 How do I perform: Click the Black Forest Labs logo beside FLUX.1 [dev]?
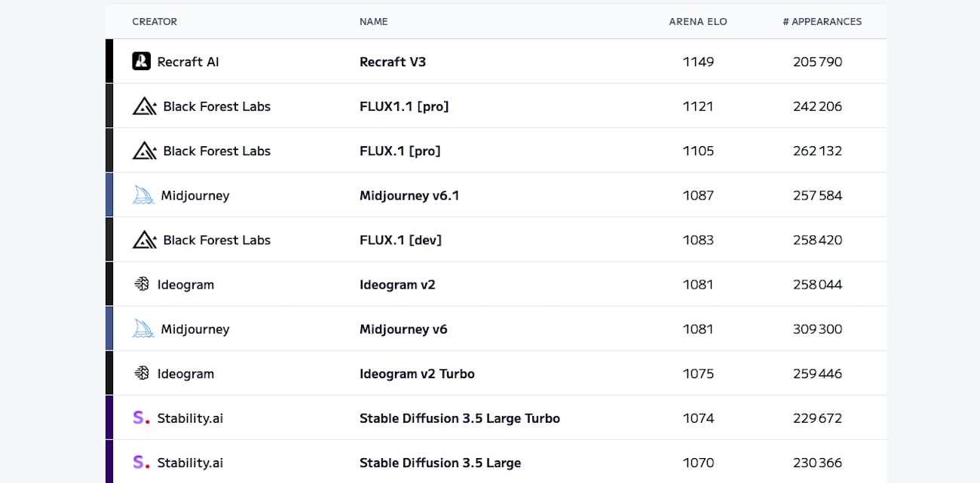(144, 240)
